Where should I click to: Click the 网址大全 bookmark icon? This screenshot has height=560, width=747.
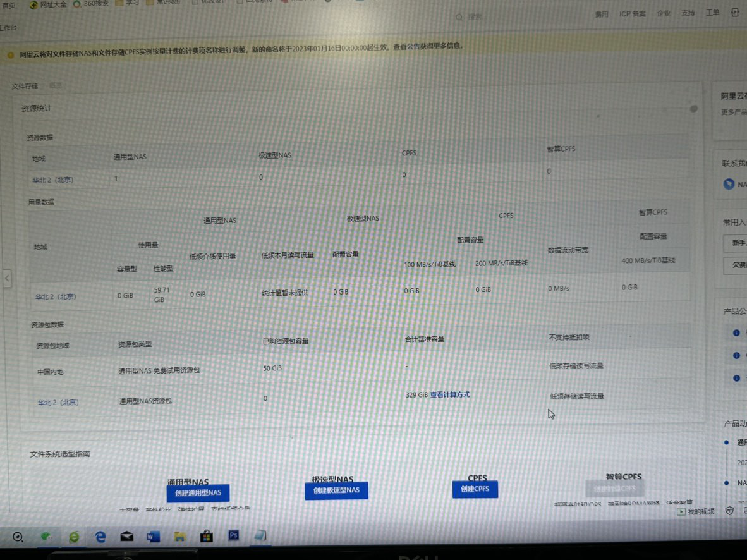pyautogui.click(x=34, y=5)
